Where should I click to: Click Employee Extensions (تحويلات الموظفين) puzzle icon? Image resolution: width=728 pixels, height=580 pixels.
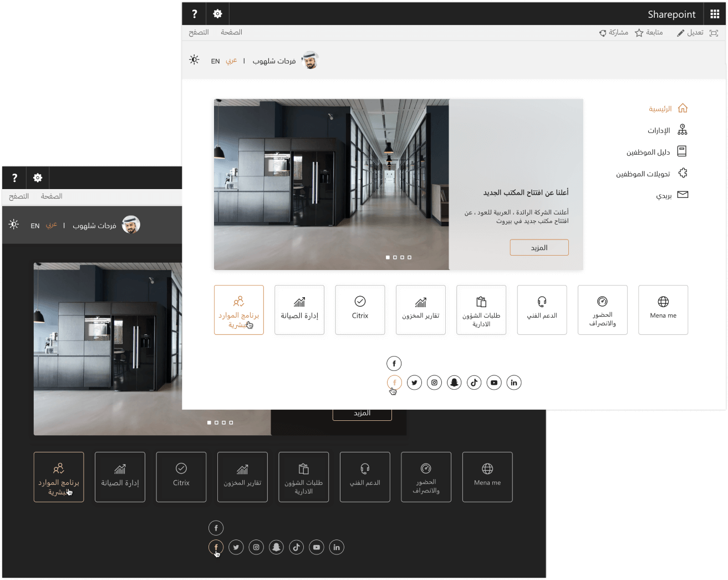pos(683,174)
